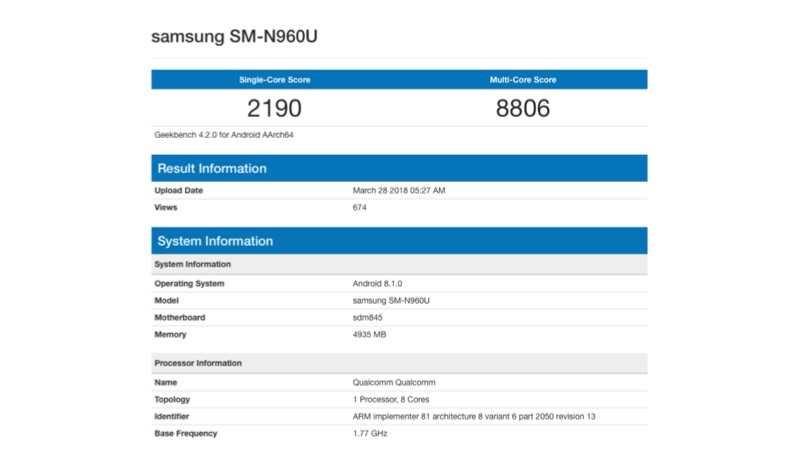Viewport: 801px width, 449px height.
Task: Click the Views count 674
Action: coord(360,208)
